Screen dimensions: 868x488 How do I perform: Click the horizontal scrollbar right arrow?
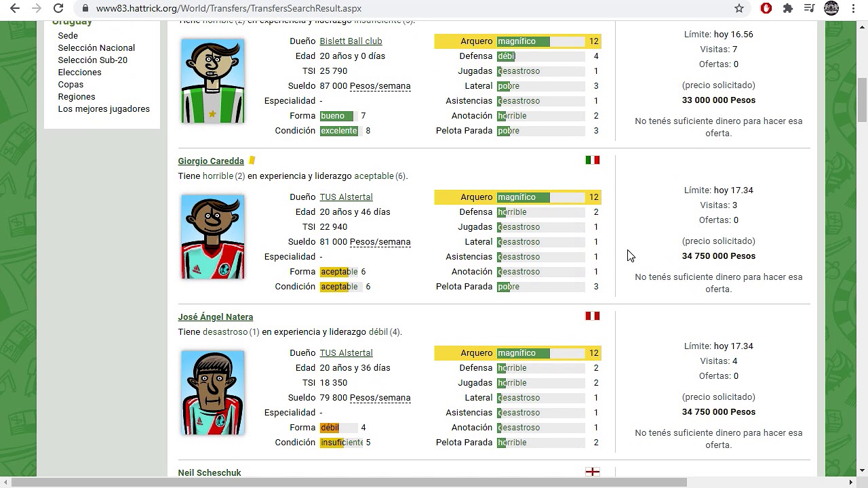coord(851,483)
